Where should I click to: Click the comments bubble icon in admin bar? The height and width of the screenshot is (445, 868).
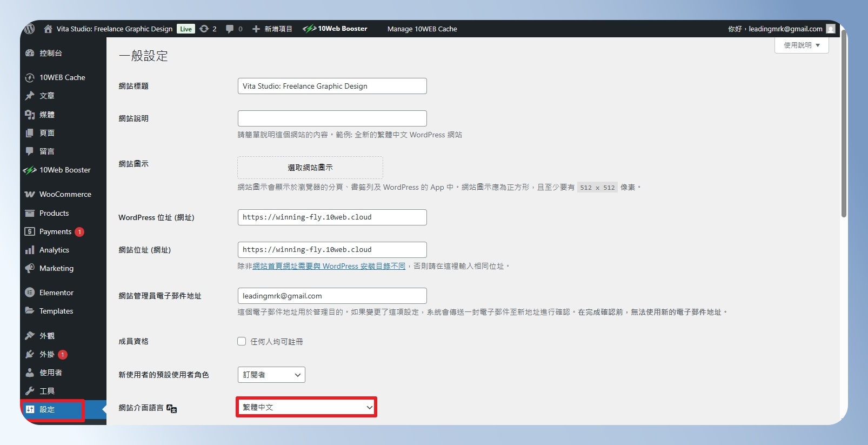230,29
